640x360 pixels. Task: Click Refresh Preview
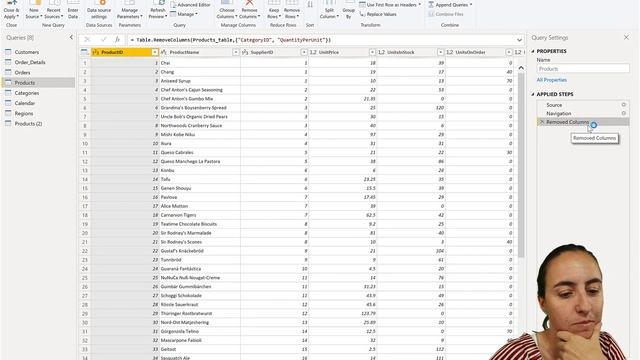click(x=158, y=10)
